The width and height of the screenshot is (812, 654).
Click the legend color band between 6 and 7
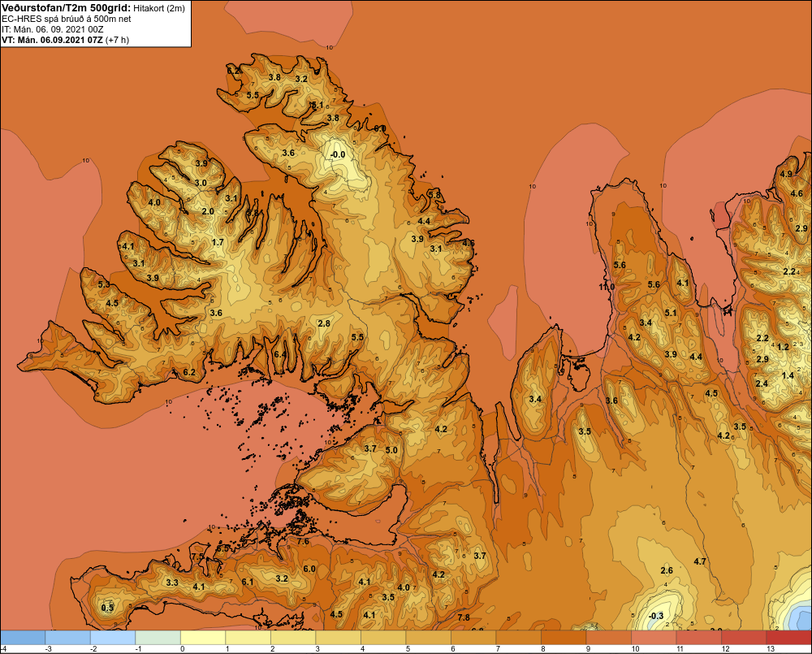(x=473, y=638)
